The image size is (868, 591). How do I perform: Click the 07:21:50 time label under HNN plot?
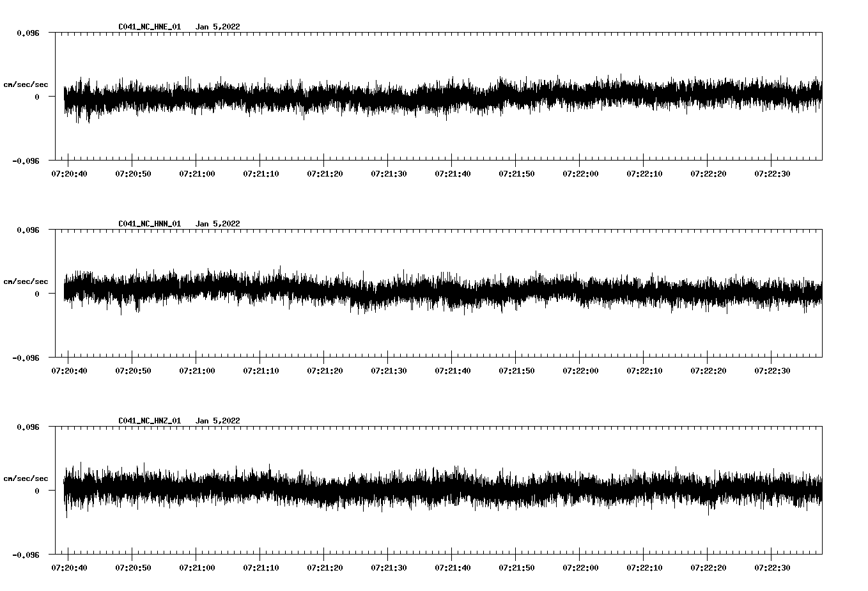click(x=516, y=371)
